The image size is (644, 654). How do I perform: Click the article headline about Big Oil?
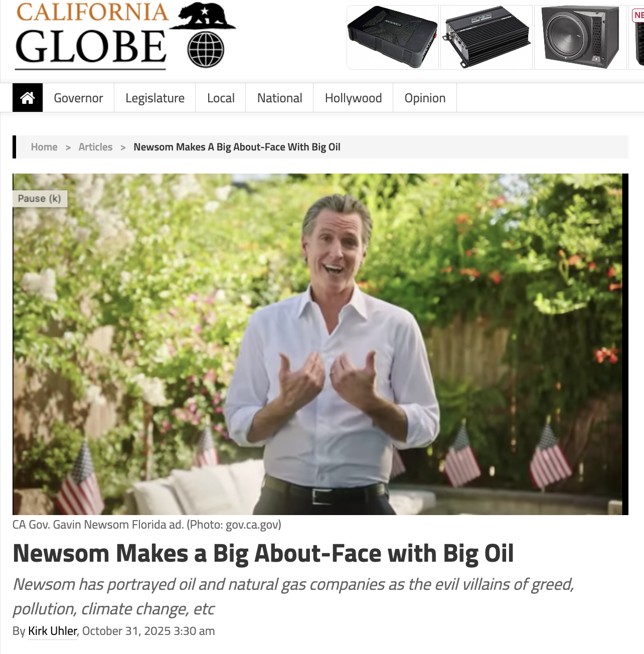click(263, 554)
